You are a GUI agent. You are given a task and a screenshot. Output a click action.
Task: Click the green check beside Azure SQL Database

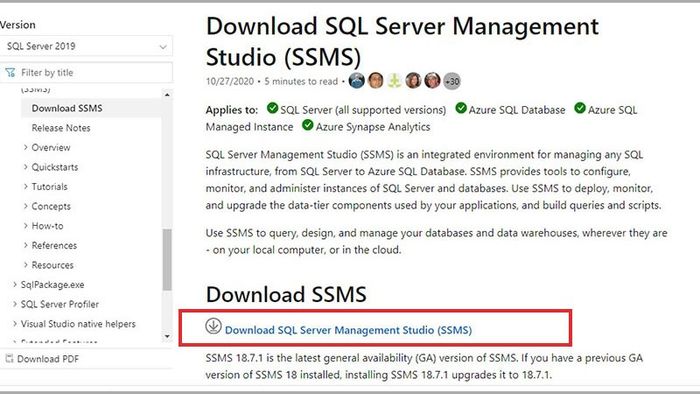pos(461,108)
